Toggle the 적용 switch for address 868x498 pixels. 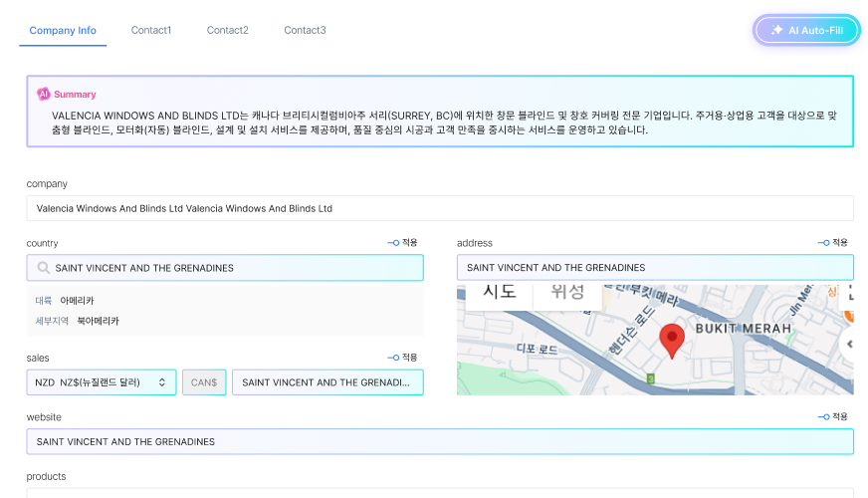pos(823,243)
